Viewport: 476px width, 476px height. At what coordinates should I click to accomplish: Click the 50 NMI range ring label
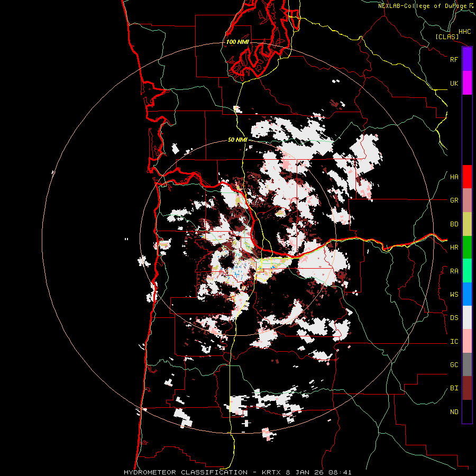237,140
